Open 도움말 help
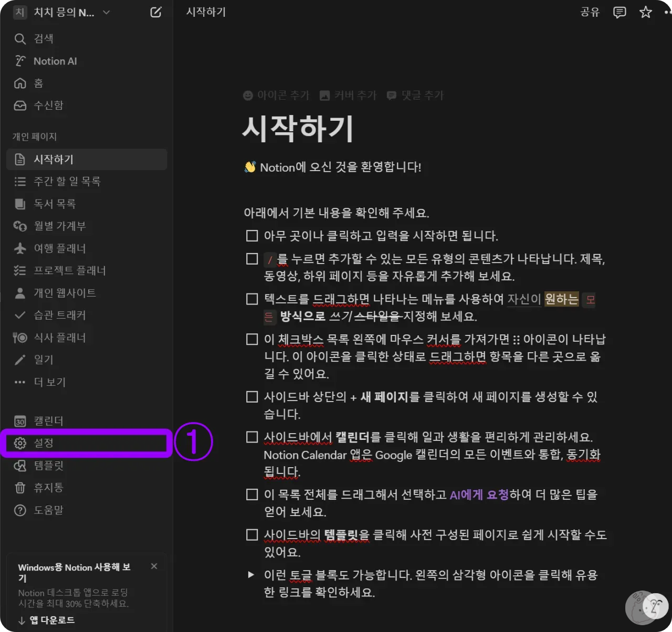The height and width of the screenshot is (632, 672). pyautogui.click(x=50, y=510)
